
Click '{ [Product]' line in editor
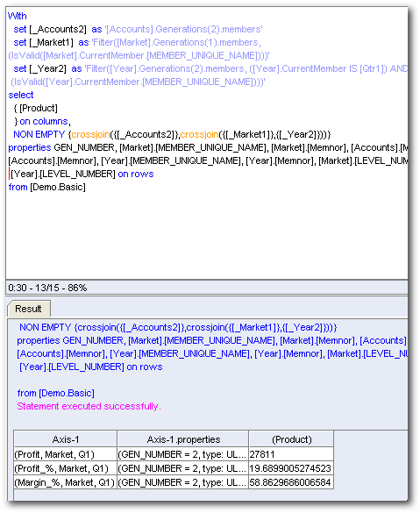pyautogui.click(x=35, y=108)
